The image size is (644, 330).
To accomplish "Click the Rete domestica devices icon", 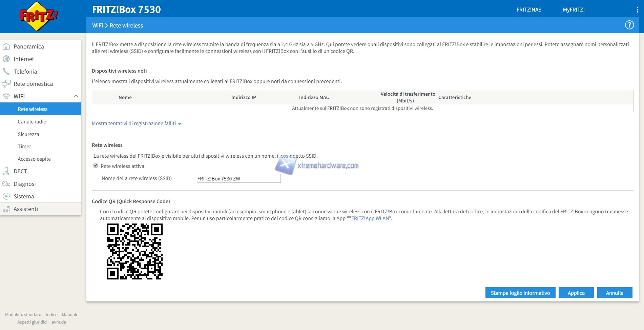I will (6, 84).
